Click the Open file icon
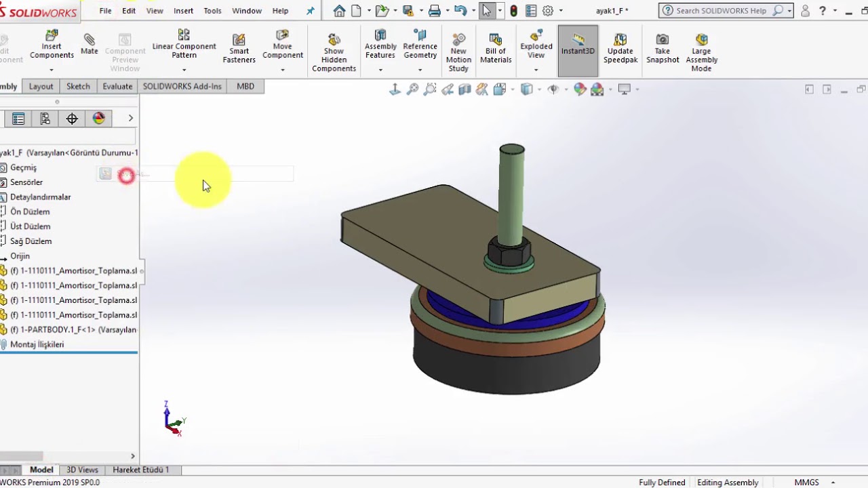 click(382, 11)
